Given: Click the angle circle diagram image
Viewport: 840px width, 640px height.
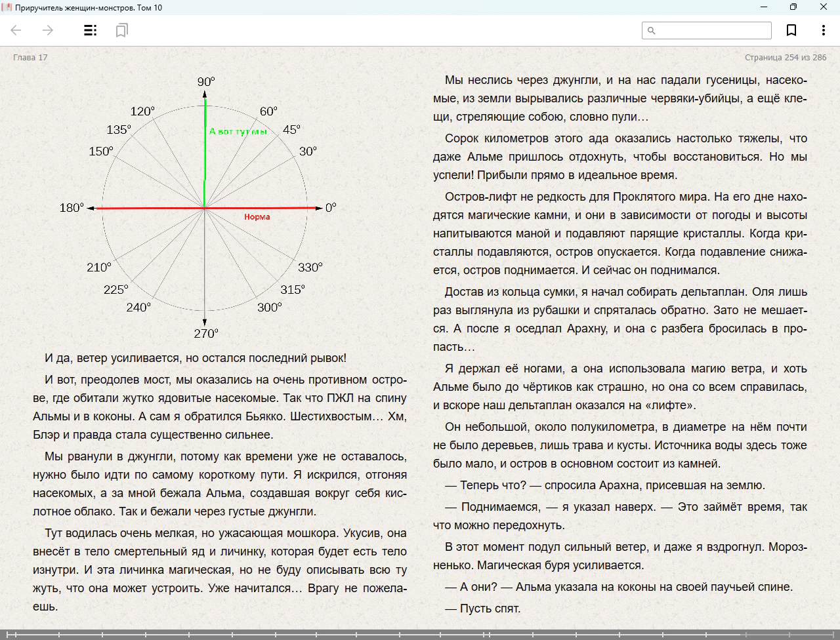Looking at the screenshot, I should point(205,208).
